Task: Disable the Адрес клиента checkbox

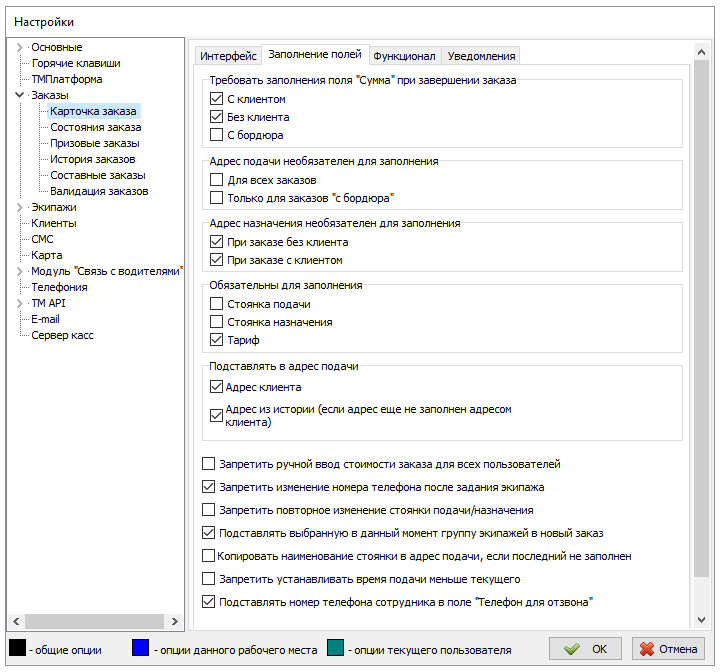Action: click(x=217, y=387)
